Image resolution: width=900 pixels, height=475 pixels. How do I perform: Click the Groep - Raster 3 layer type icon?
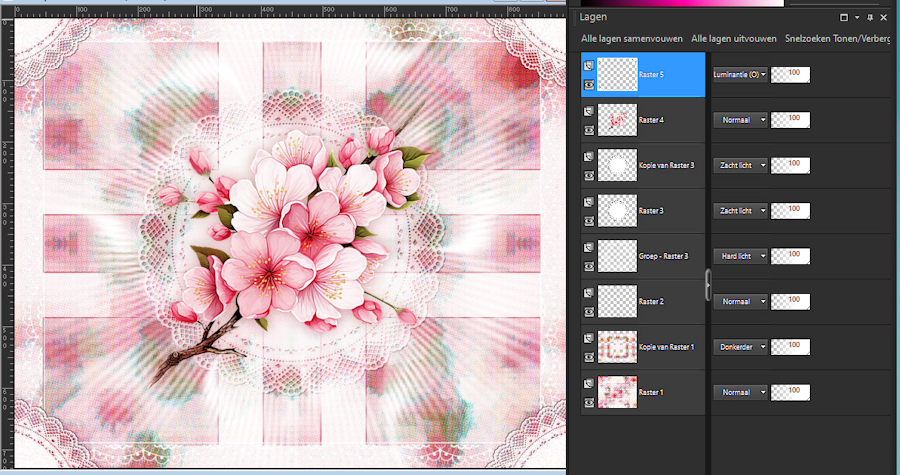coord(589,247)
